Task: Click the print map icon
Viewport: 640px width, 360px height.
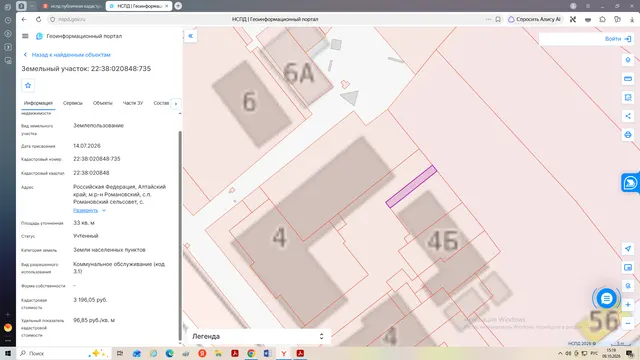Action: (x=628, y=135)
